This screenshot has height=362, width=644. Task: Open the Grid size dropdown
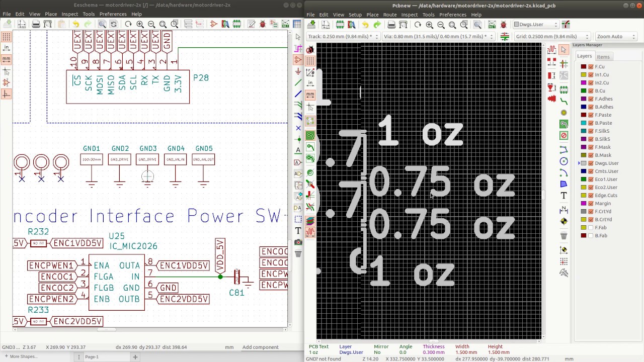pos(552,36)
